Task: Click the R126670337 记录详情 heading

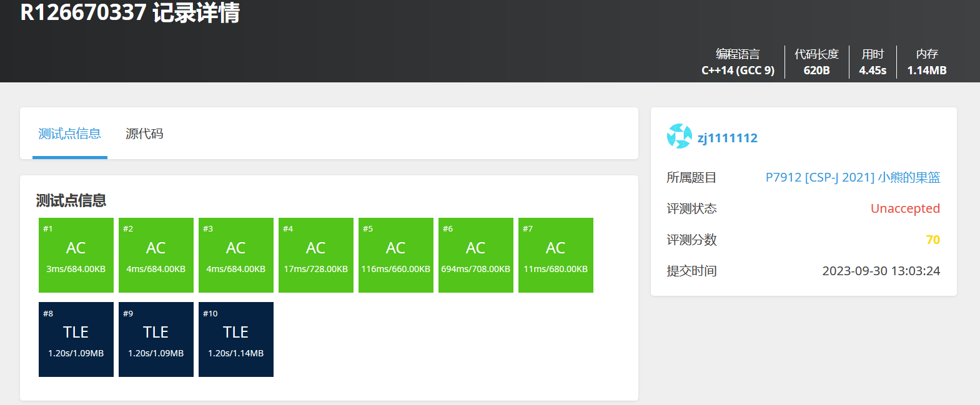Action: 130,12
